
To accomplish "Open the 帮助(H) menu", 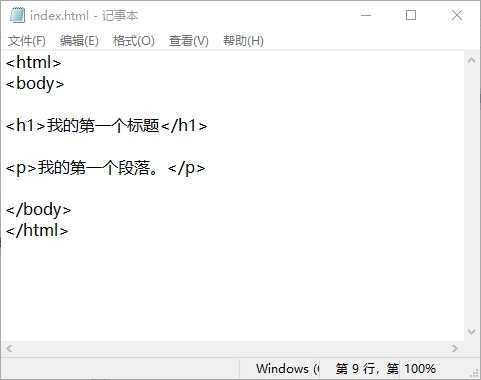I will (243, 41).
